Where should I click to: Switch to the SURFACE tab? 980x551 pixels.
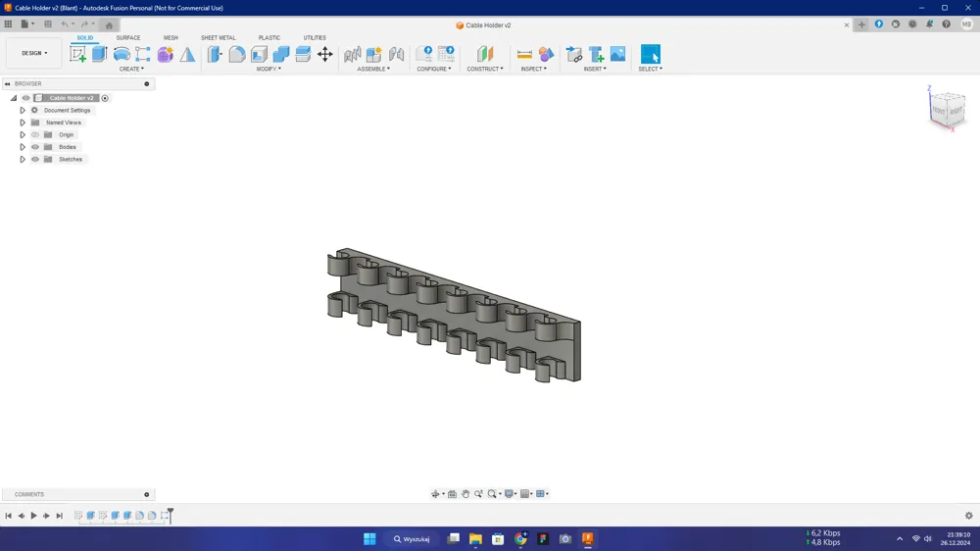[x=128, y=37]
